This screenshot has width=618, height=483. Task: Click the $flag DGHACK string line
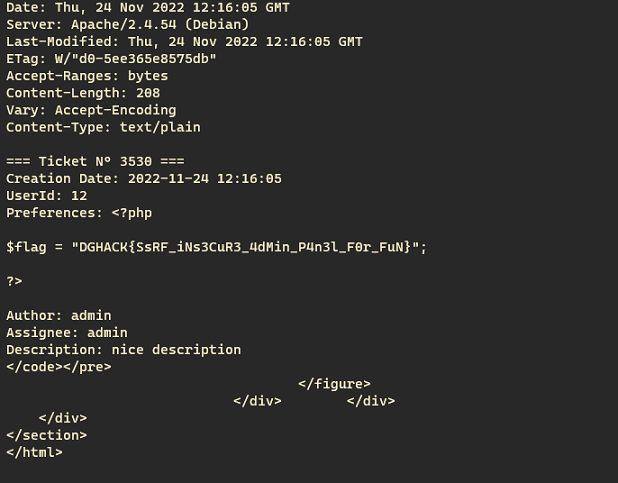pyautogui.click(x=217, y=247)
